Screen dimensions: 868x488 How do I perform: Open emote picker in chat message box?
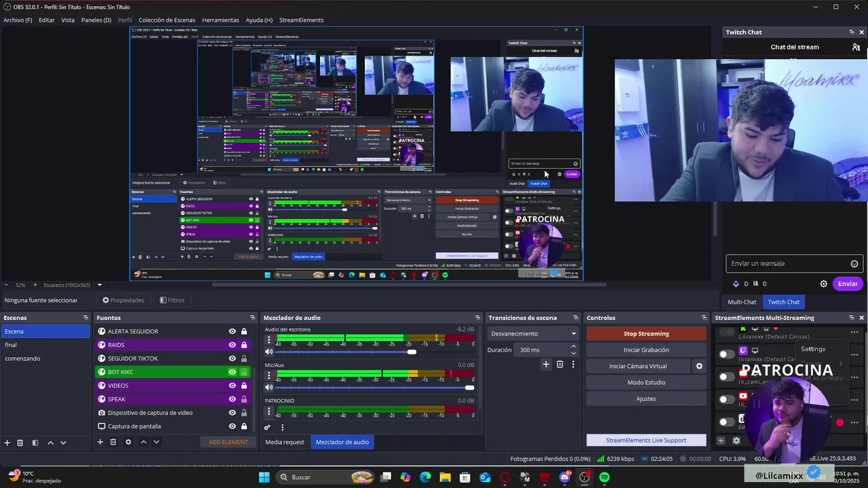point(854,264)
